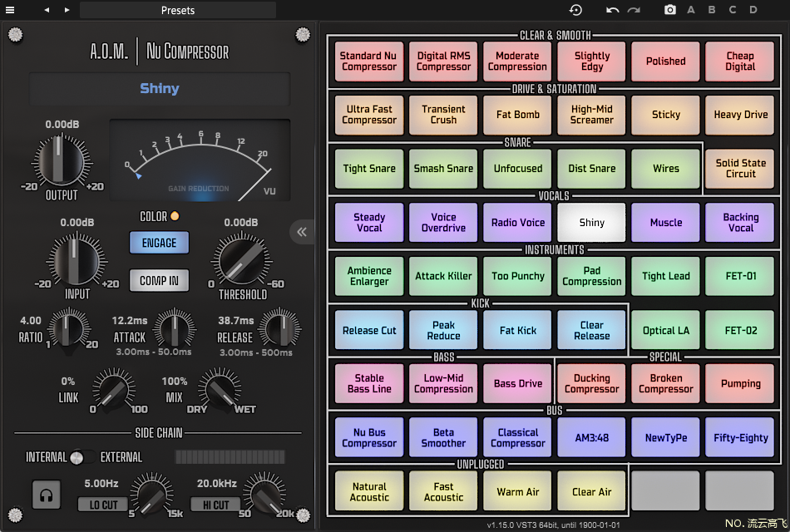The image size is (790, 532).
Task: Click the gain reduction VU meter
Action: [200, 160]
